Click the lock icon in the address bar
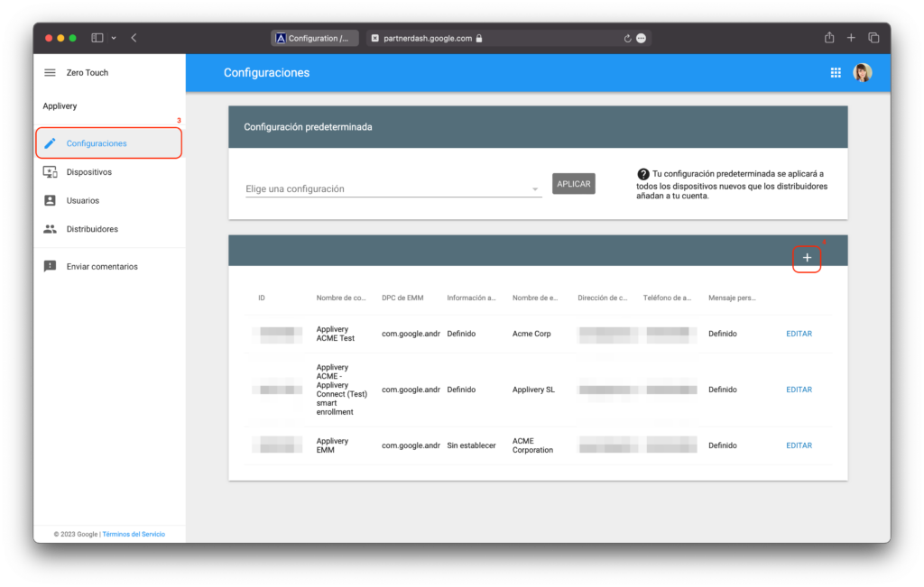Viewport: 924px width, 587px height. click(x=479, y=38)
